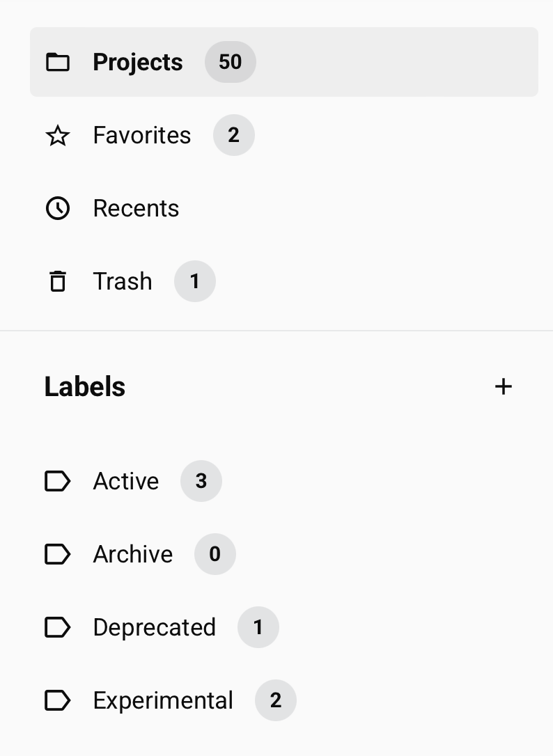Screen dimensions: 553x756
Task: Open the Projects section
Action: (x=138, y=62)
